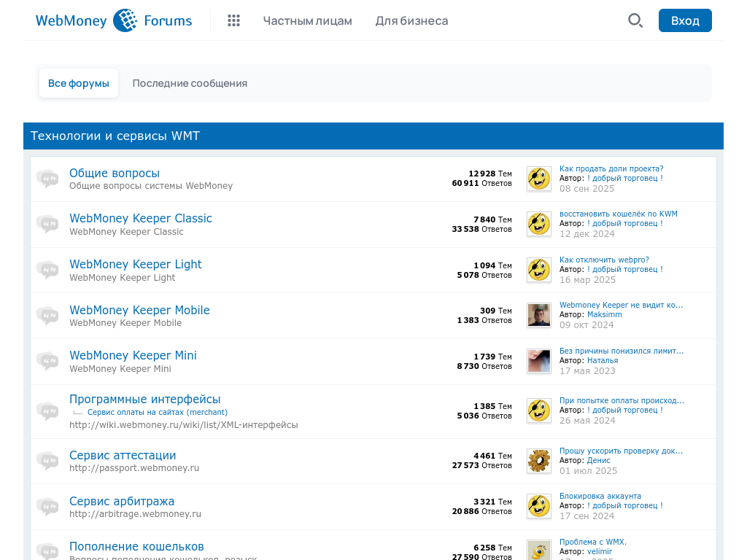Image resolution: width=747 pixels, height=560 pixels.
Task: Expand the Частным лицам menu
Action: tap(307, 20)
